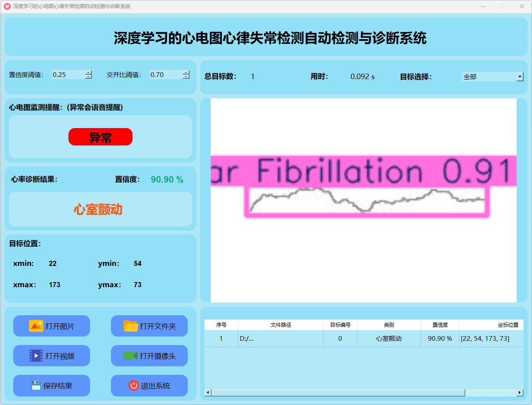Decrease IoU threshold with down arrow
532x405 pixels.
pyautogui.click(x=186, y=77)
